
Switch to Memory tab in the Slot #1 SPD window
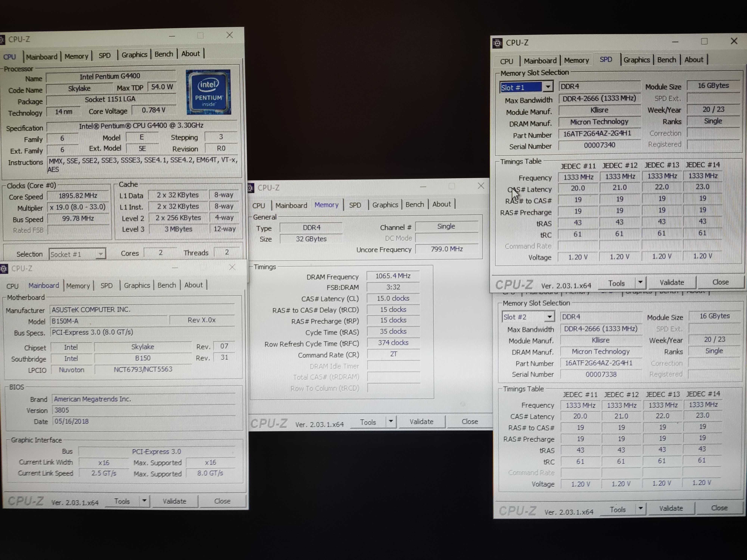pyautogui.click(x=576, y=60)
